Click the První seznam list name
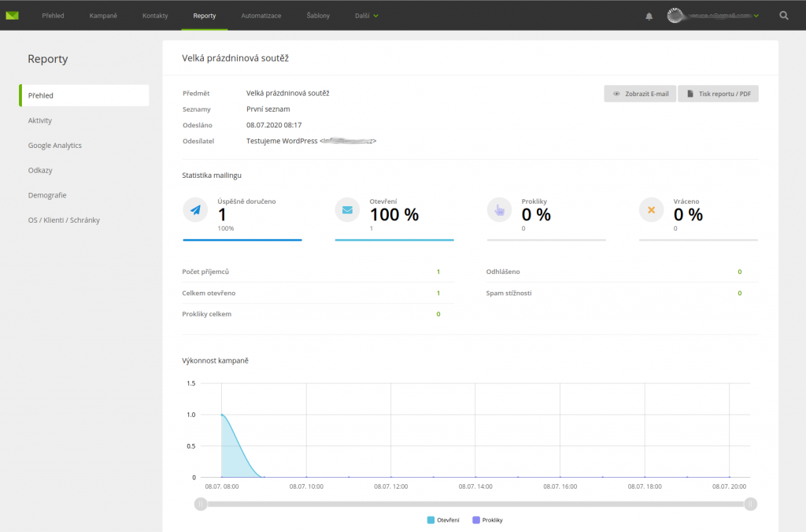Image resolution: width=806 pixels, height=532 pixels. [268, 109]
